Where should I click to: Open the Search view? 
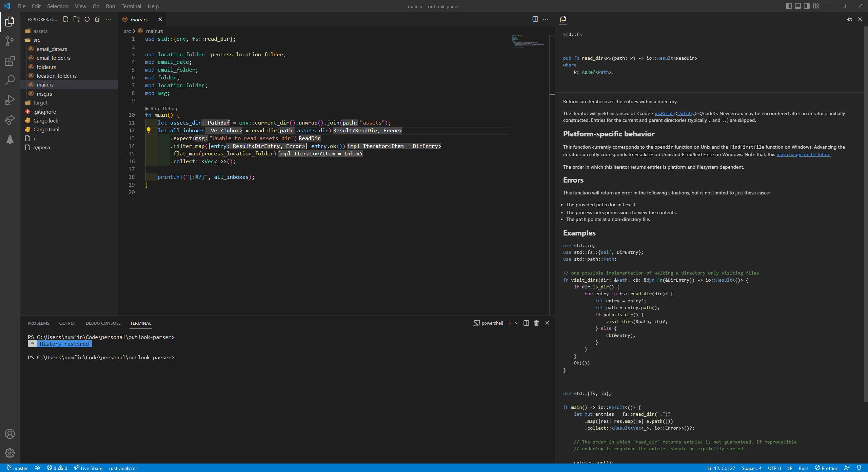coord(9,80)
